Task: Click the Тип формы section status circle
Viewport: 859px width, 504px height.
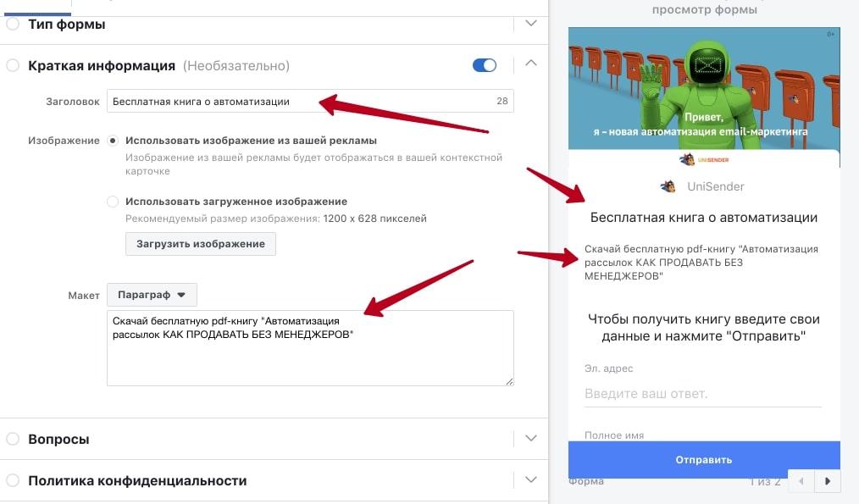Action: click(13, 24)
